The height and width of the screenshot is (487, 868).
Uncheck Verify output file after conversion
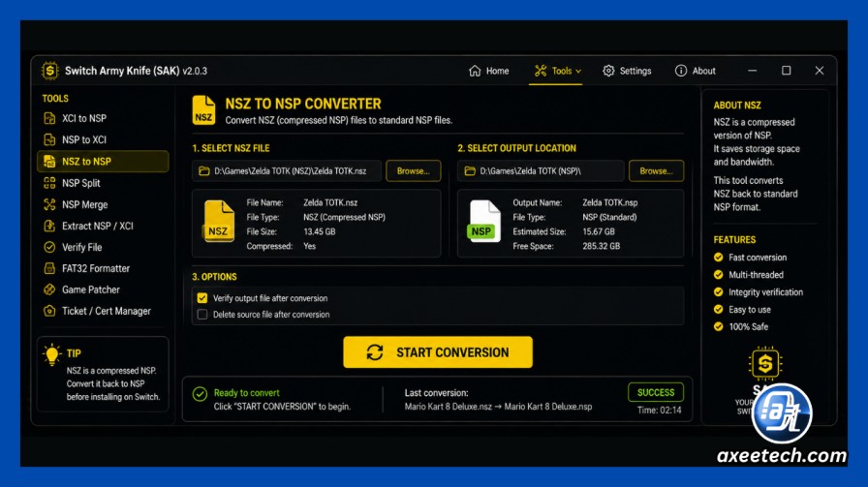pyautogui.click(x=202, y=298)
